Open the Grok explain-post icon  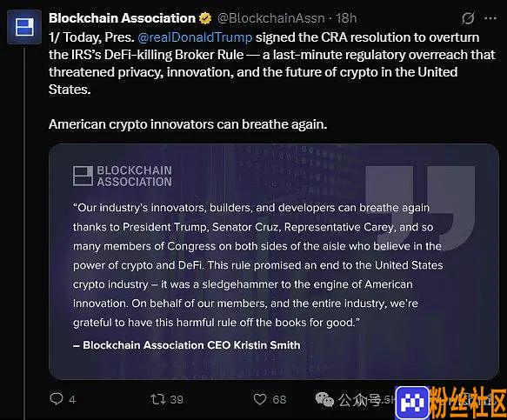pyautogui.click(x=468, y=18)
